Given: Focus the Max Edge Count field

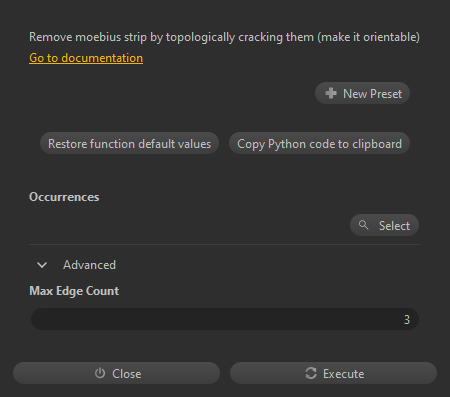Looking at the screenshot, I should click(x=225, y=319).
